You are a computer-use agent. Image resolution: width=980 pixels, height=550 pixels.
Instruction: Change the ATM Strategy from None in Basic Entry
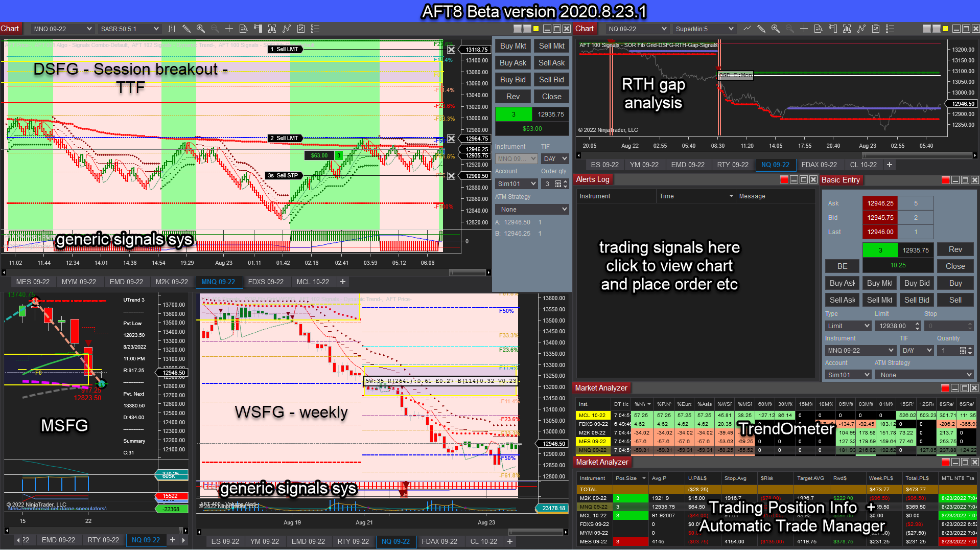[x=924, y=375]
